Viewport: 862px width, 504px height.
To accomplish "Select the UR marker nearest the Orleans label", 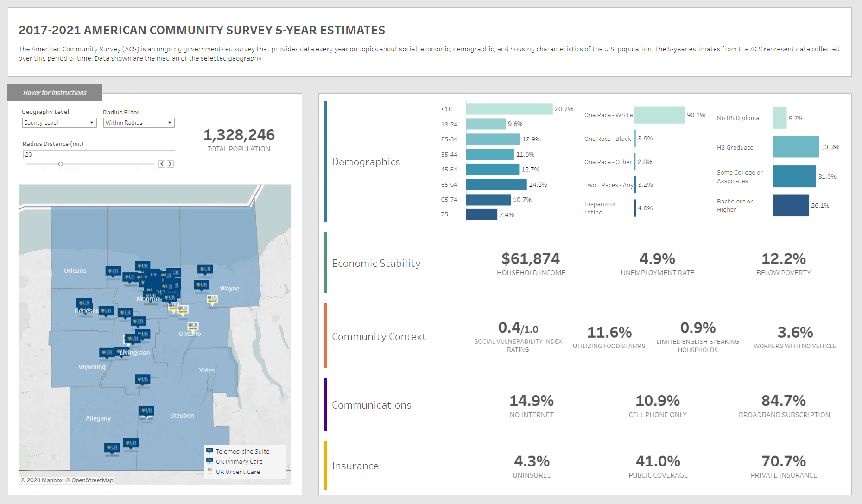I will coord(113,271).
